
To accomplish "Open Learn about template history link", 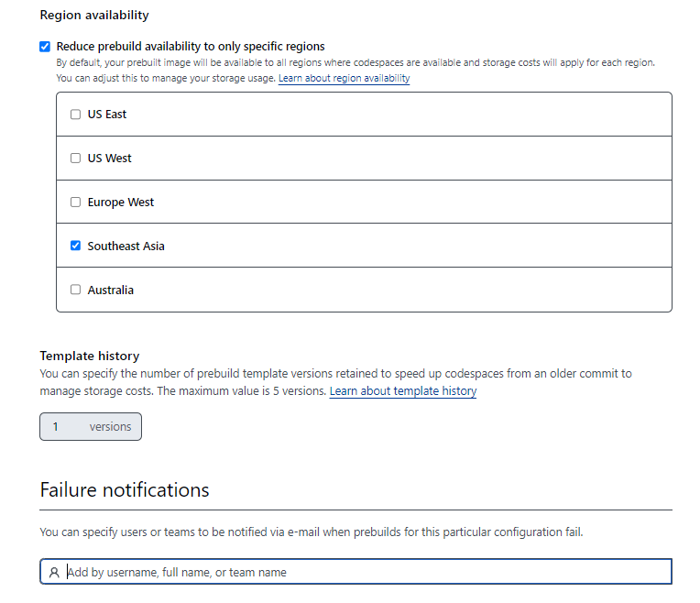I will (x=402, y=391).
